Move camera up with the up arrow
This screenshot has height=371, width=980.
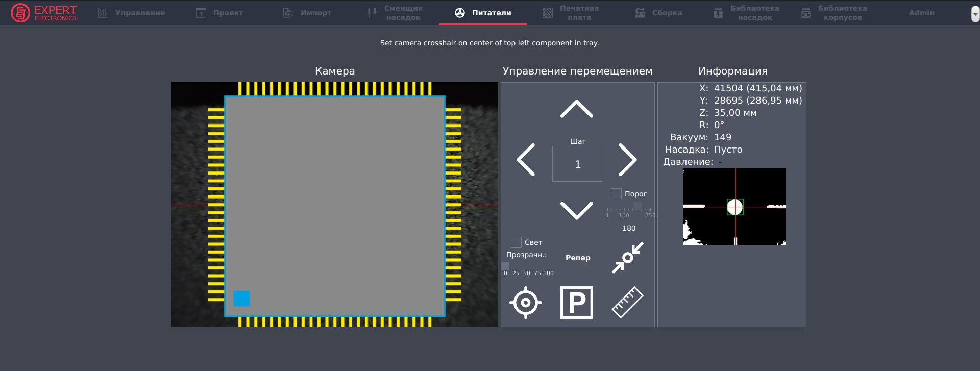pyautogui.click(x=577, y=109)
